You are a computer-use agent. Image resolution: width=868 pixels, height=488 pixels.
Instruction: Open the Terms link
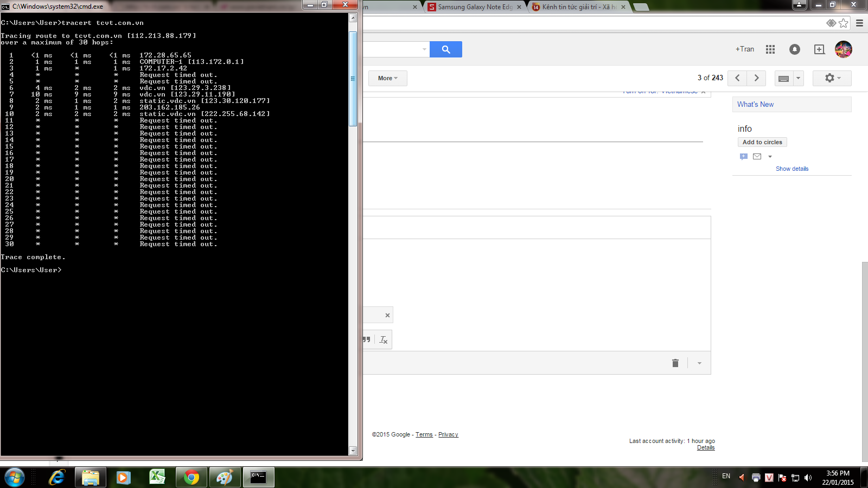(x=424, y=434)
